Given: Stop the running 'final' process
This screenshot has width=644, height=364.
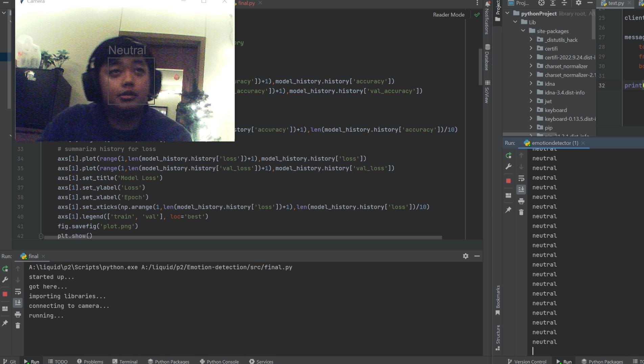Looking at the screenshot, I should tap(5, 294).
